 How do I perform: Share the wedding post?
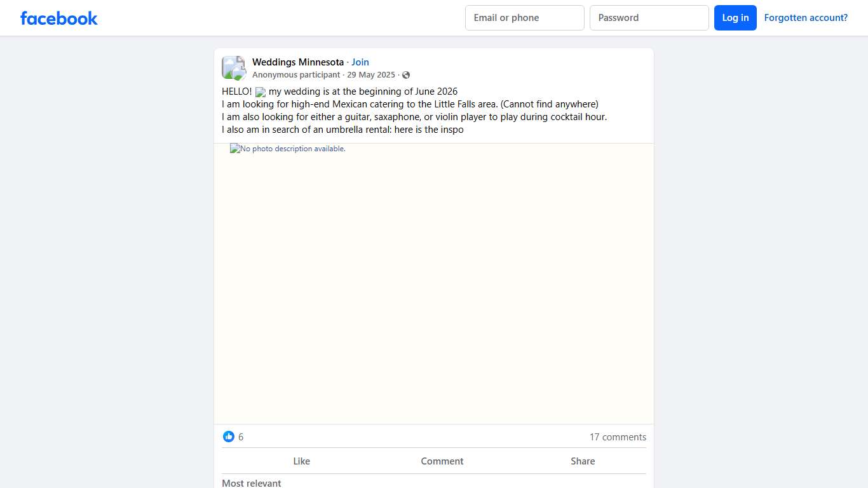coord(582,461)
